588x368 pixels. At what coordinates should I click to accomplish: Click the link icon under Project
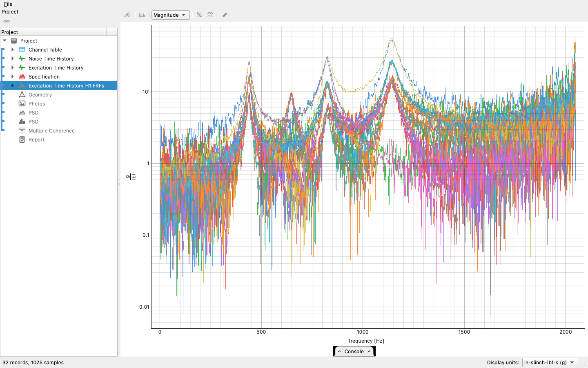pos(7,21)
